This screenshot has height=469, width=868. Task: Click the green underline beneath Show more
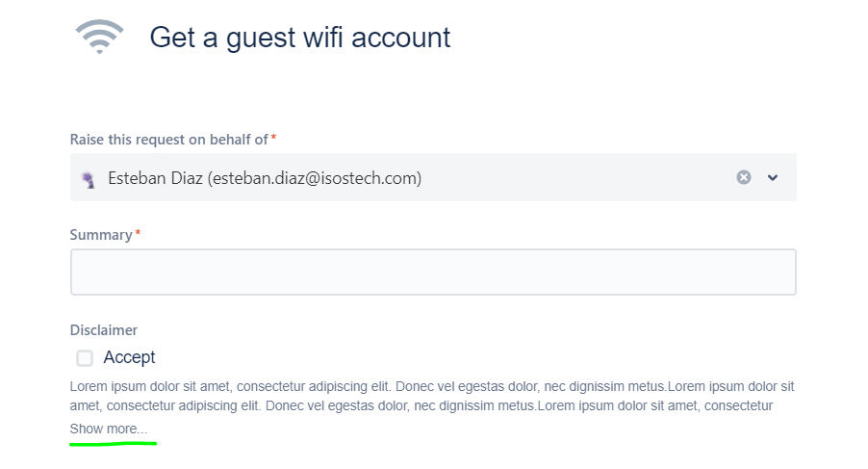[113, 443]
